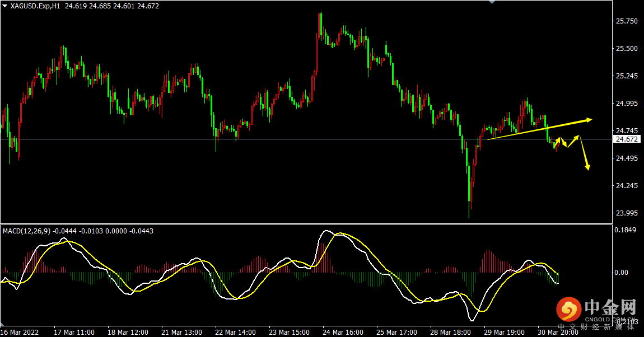Click the 24 Mar 16:00 time label
Image resolution: width=644 pixels, height=337 pixels.
click(343, 332)
